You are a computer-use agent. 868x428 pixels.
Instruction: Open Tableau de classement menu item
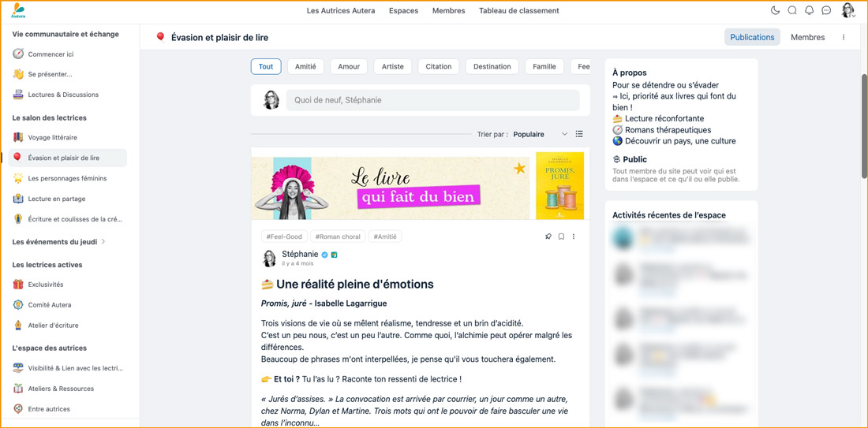click(518, 11)
